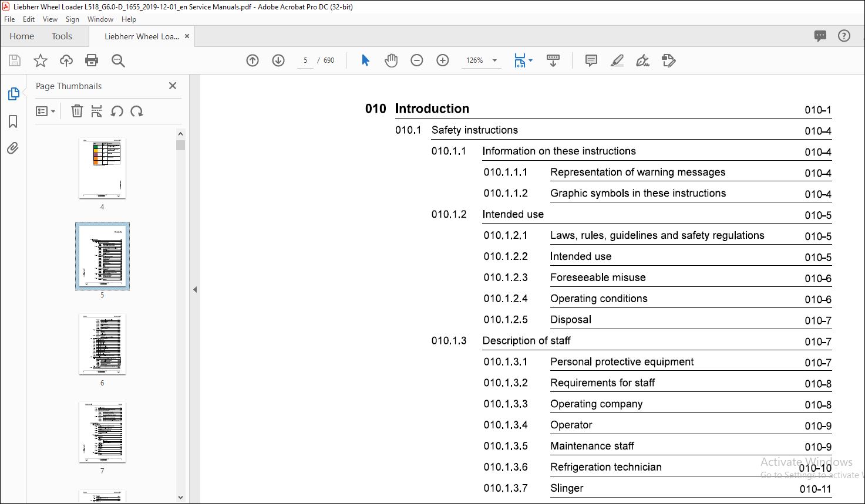Go to next page arrow

pyautogui.click(x=278, y=60)
